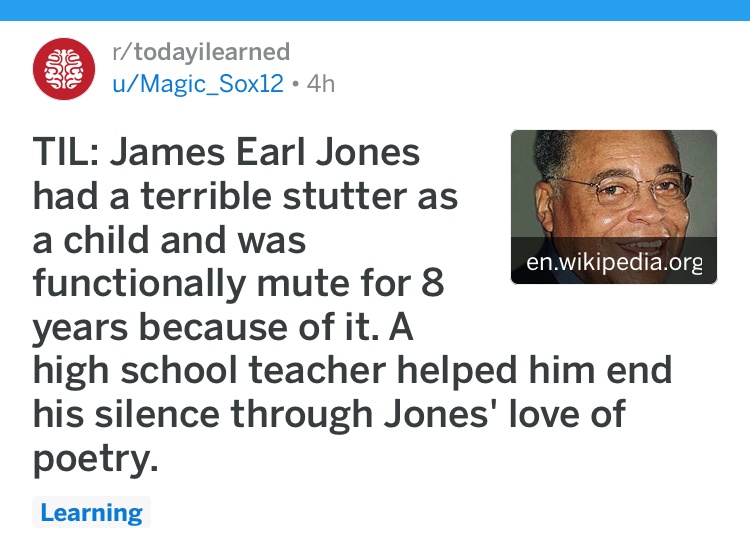This screenshot has width=750, height=539.
Task: Click the 'high school teacher helped him end' line
Action: point(353,372)
